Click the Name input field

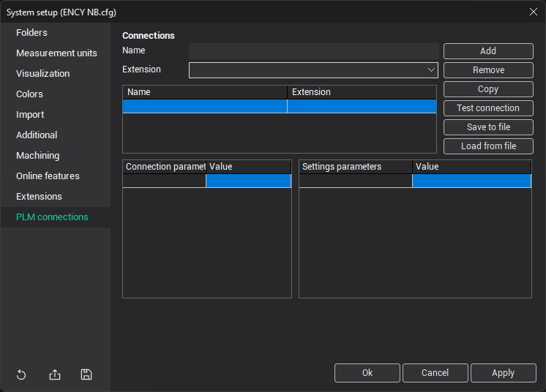tap(313, 51)
